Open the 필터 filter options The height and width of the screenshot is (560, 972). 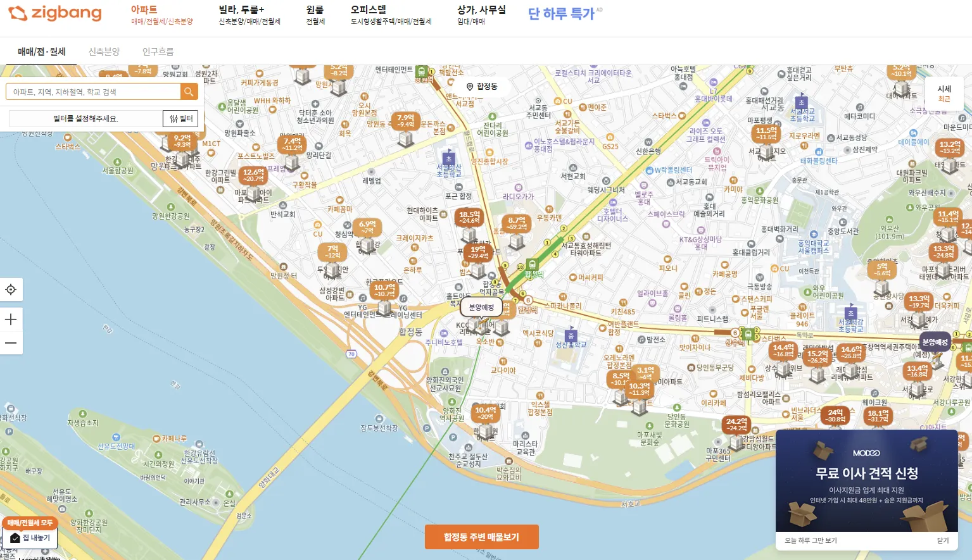click(x=181, y=118)
